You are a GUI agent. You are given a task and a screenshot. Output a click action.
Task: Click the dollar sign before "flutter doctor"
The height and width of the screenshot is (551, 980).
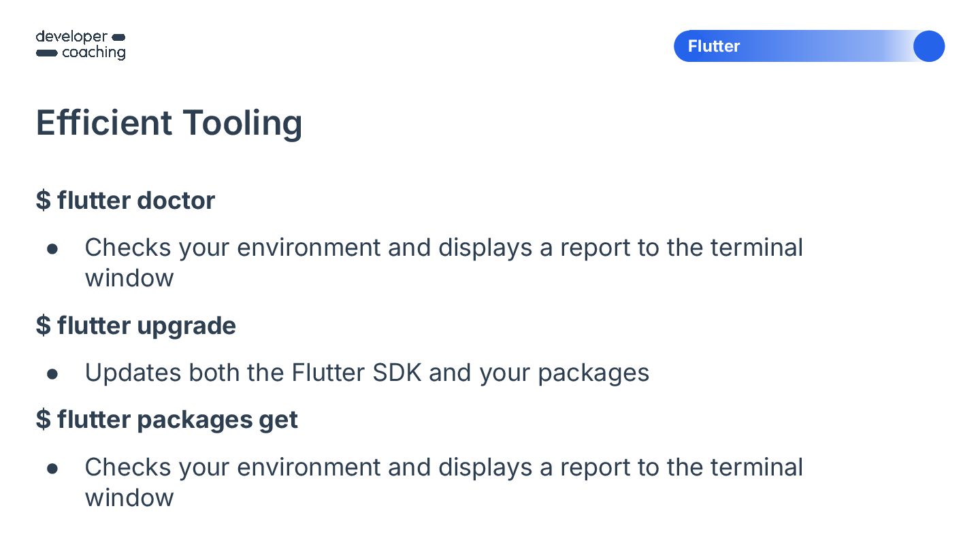tap(44, 201)
